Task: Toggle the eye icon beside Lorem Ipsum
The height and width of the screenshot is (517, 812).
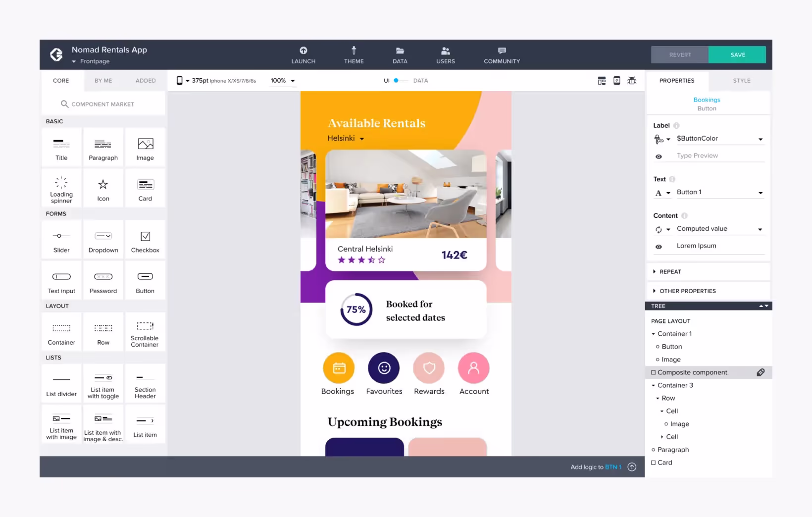Action: click(659, 247)
